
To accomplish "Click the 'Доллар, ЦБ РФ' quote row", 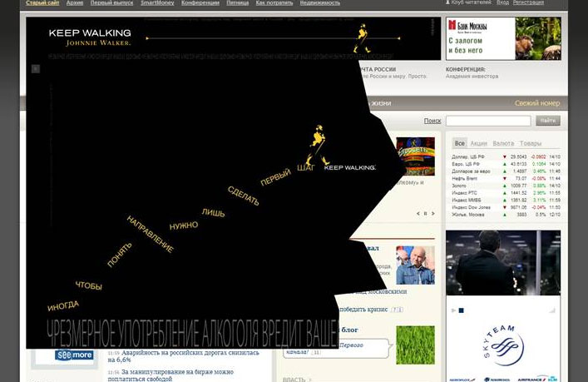I will point(506,156).
